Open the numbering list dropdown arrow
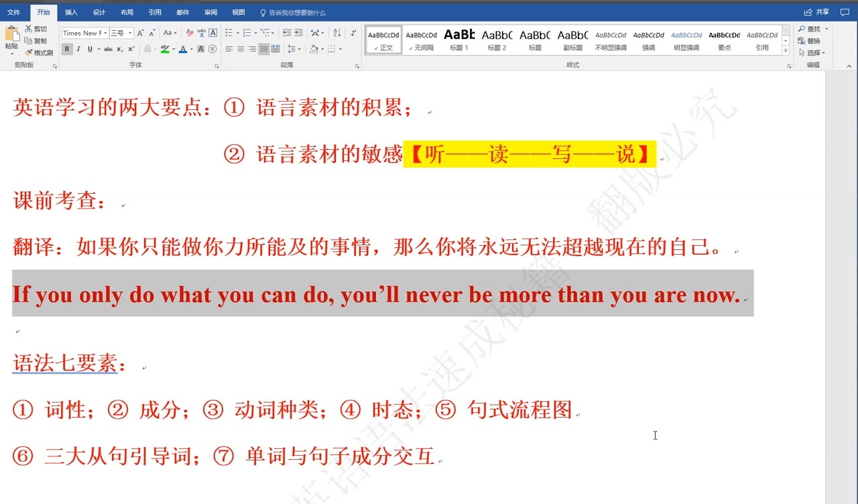This screenshot has height=504, width=858. tap(255, 33)
